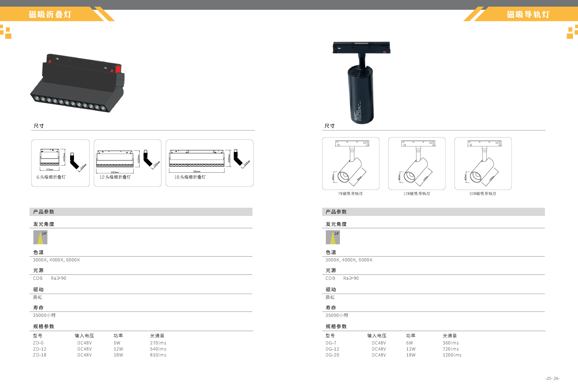
Task: Click the 810lms luminous flux value
Action: pos(158,355)
